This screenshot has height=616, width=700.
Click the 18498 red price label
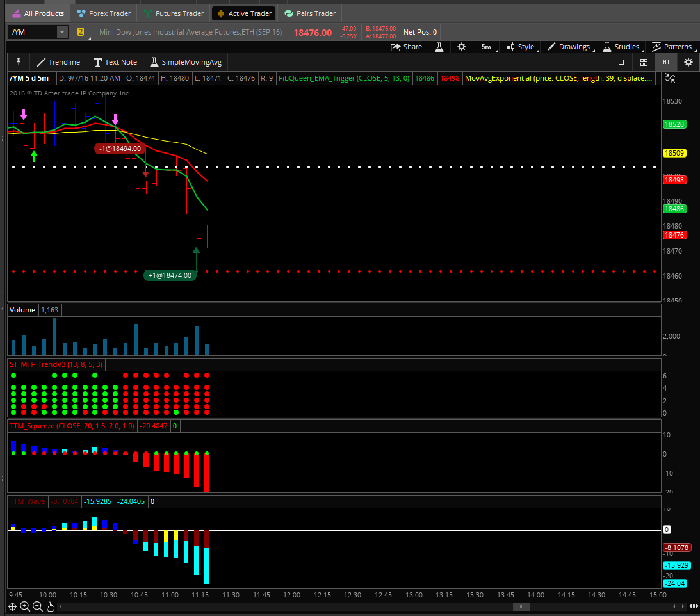pos(674,180)
